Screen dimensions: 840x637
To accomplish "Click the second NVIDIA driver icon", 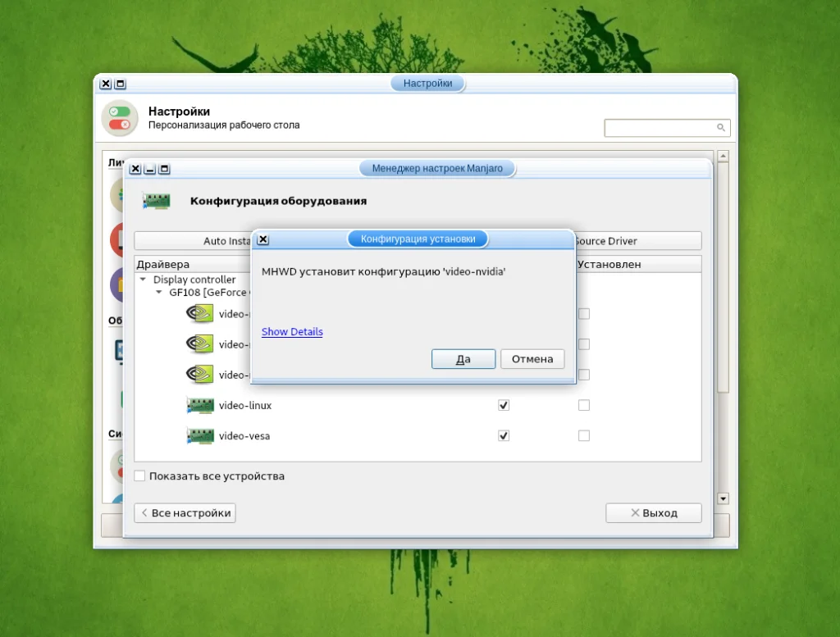I will pyautogui.click(x=200, y=344).
